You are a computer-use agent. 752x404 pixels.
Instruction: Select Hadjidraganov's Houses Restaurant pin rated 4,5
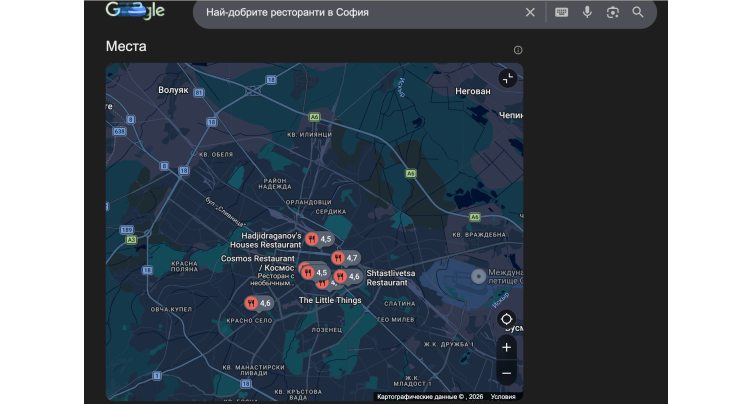pyautogui.click(x=319, y=239)
